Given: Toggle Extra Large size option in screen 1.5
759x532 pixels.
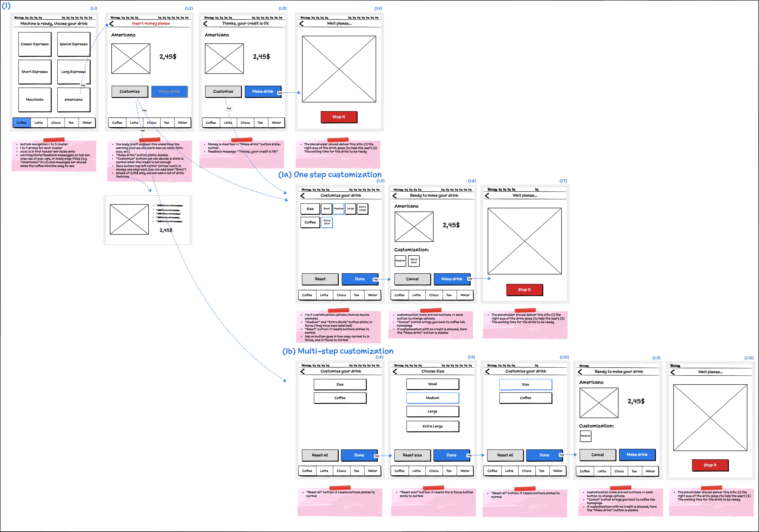Looking at the screenshot, I should point(363,209).
